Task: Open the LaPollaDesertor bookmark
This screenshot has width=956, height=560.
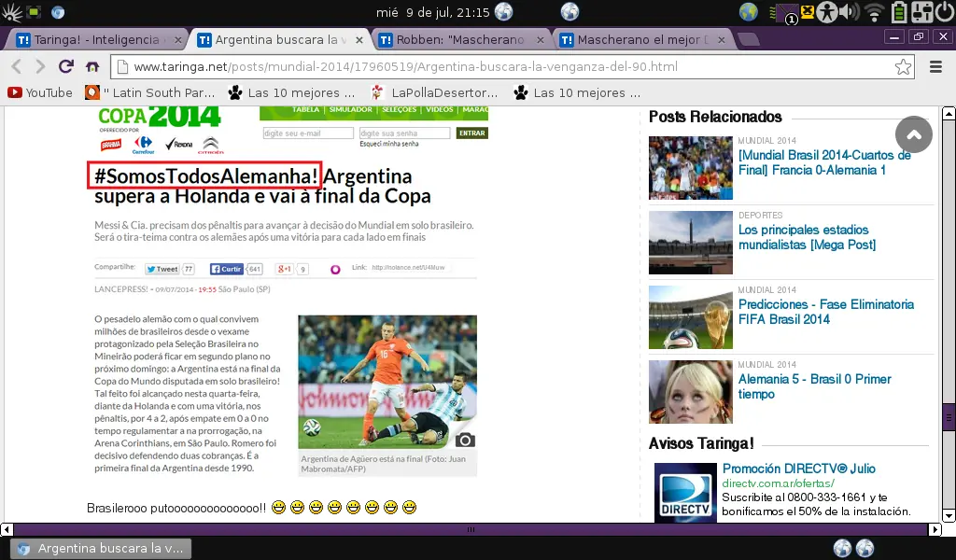Action: point(434,92)
